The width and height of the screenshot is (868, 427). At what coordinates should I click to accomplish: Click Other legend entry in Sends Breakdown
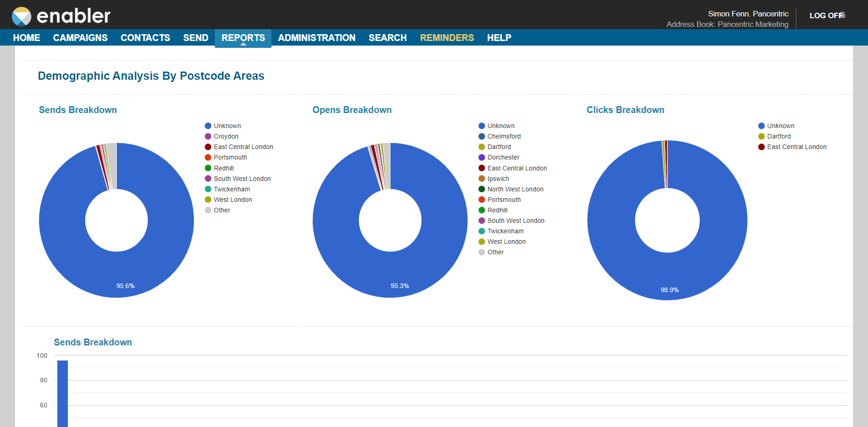point(218,210)
